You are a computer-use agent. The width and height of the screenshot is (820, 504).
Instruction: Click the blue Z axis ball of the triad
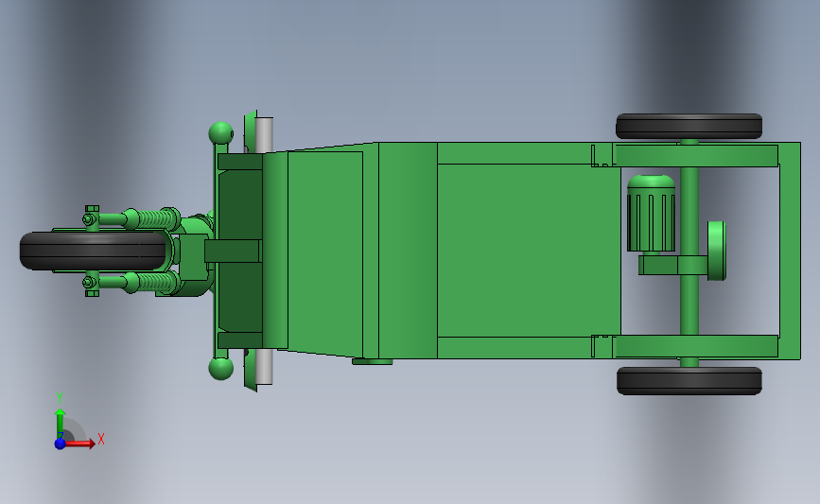click(61, 443)
